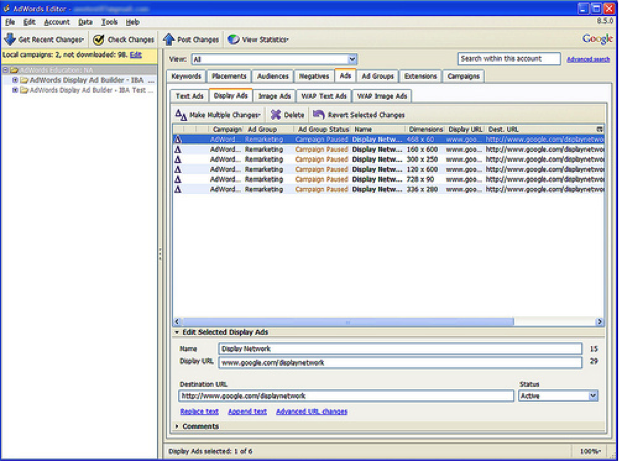
Task: Click the View Statistics globe icon
Action: 233,39
